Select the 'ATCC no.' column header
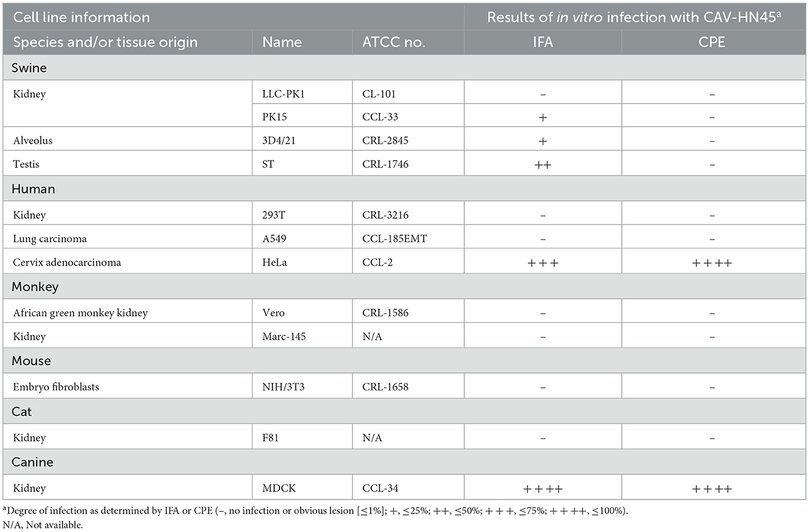The height and width of the screenshot is (532, 809). (x=394, y=42)
